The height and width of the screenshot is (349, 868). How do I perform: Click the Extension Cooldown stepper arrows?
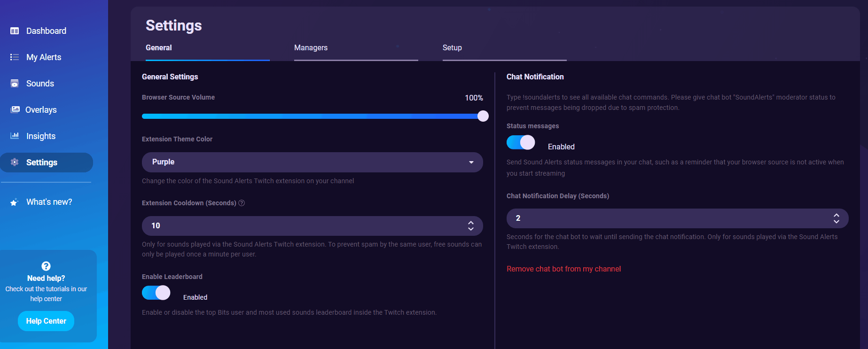[x=471, y=226]
